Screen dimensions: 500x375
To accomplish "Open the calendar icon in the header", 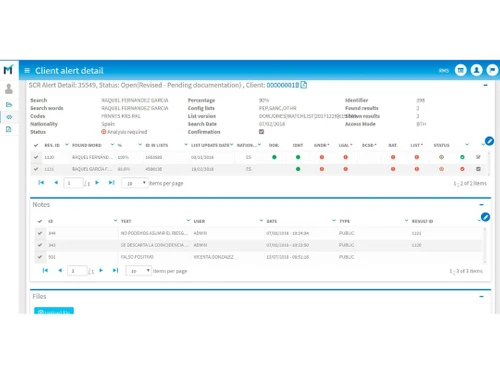I will [461, 70].
